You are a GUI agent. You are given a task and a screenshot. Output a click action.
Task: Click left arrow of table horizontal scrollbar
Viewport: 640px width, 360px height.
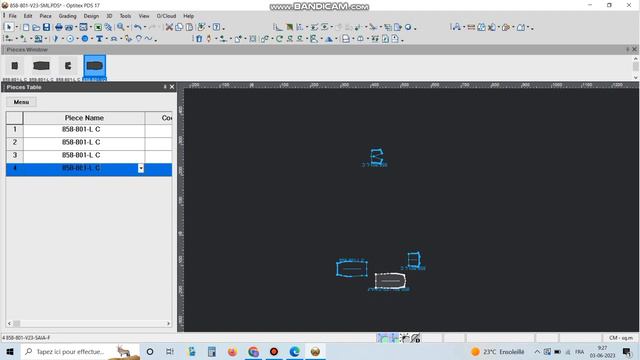click(9, 323)
